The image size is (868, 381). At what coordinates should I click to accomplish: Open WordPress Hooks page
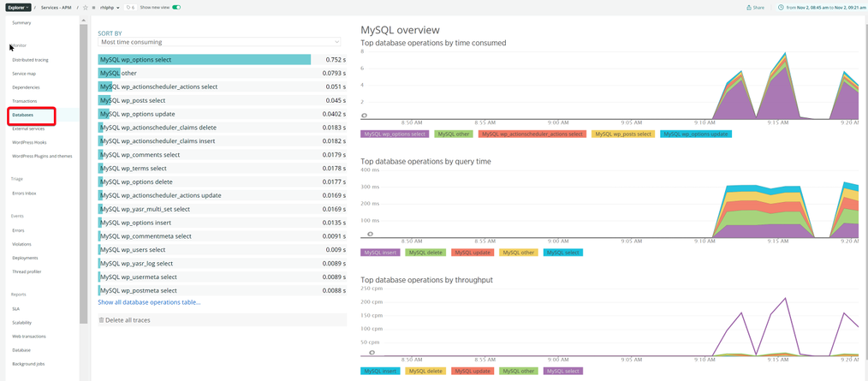point(29,142)
